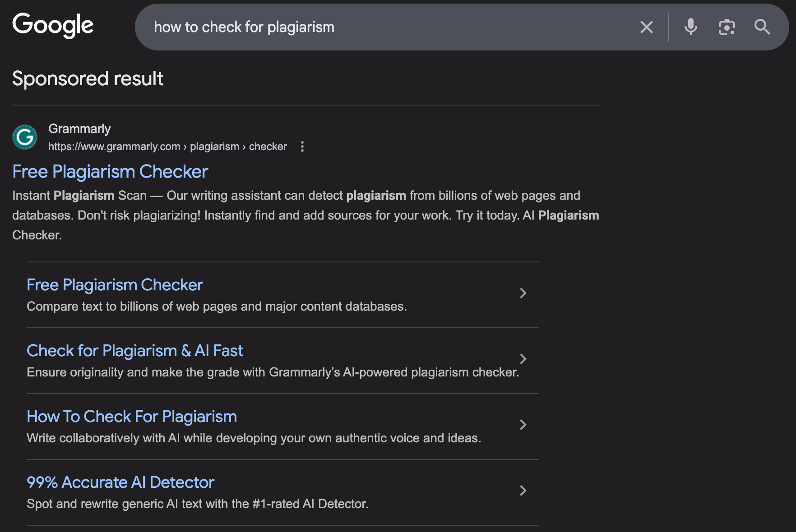This screenshot has width=796, height=532.
Task: Click the text 'Write collaboratively with AI'
Action: point(103,438)
